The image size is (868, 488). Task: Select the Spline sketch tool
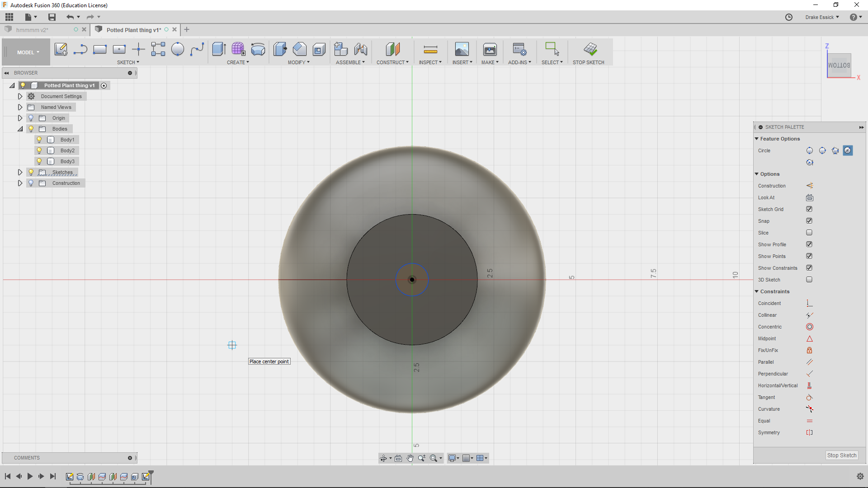point(197,49)
